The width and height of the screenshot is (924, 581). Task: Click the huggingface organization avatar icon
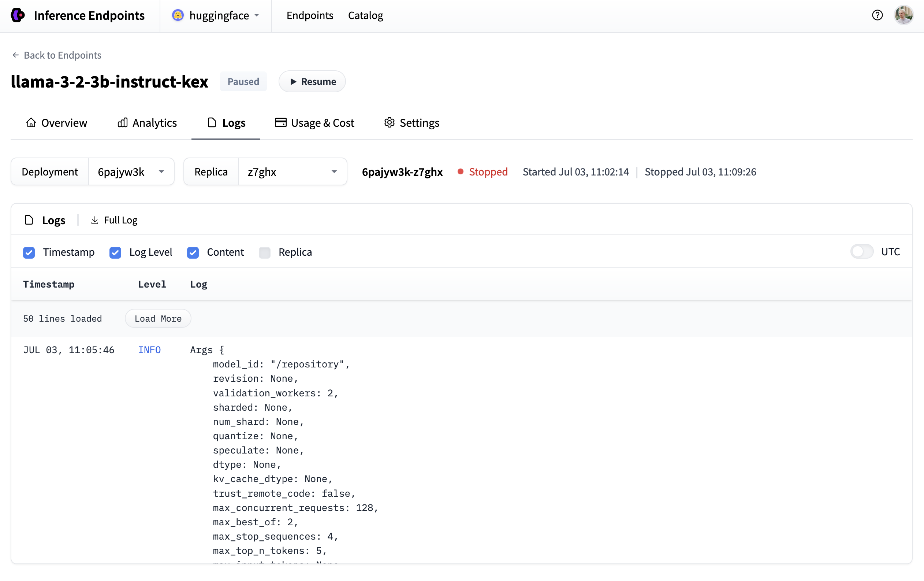click(x=178, y=15)
